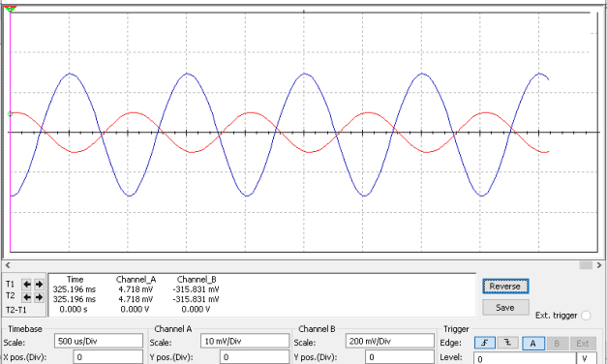Click the Channel B Y pos. field
This screenshot has height=364, width=607.
tap(400, 357)
